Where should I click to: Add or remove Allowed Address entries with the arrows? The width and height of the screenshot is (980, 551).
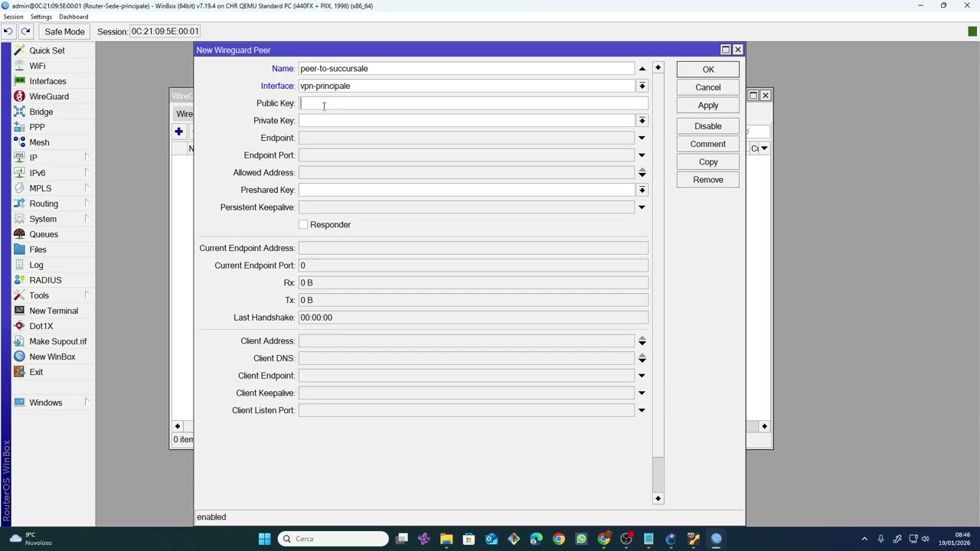click(x=642, y=172)
